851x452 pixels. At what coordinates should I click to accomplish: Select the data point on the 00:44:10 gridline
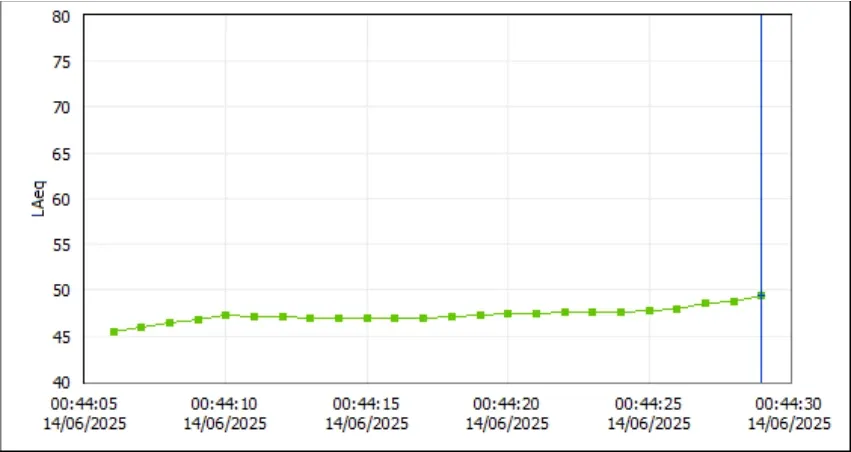226,315
